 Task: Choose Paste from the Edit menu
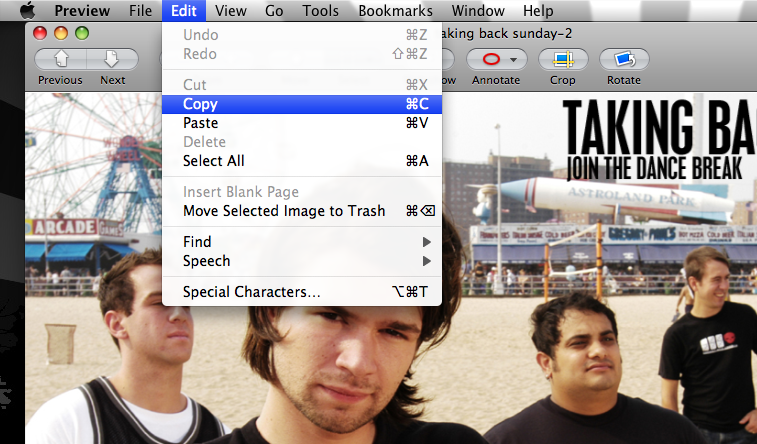[x=302, y=123]
